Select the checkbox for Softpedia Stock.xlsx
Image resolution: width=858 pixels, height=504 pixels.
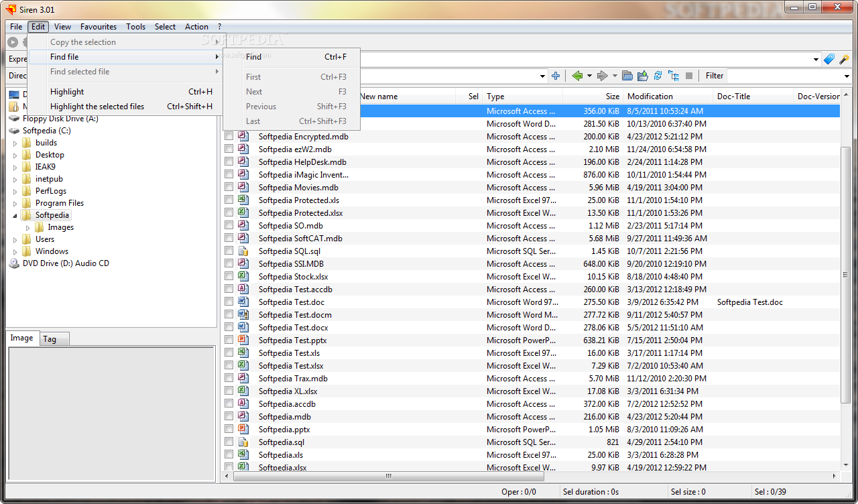tap(229, 277)
